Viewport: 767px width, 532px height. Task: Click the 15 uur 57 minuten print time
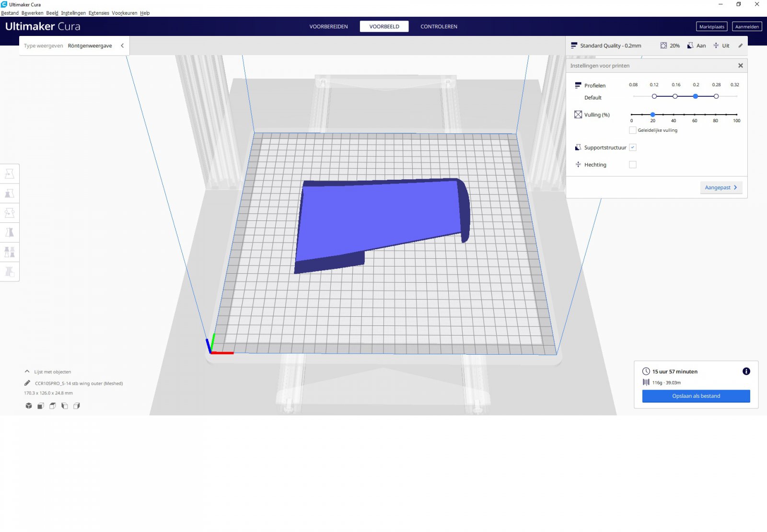click(674, 371)
